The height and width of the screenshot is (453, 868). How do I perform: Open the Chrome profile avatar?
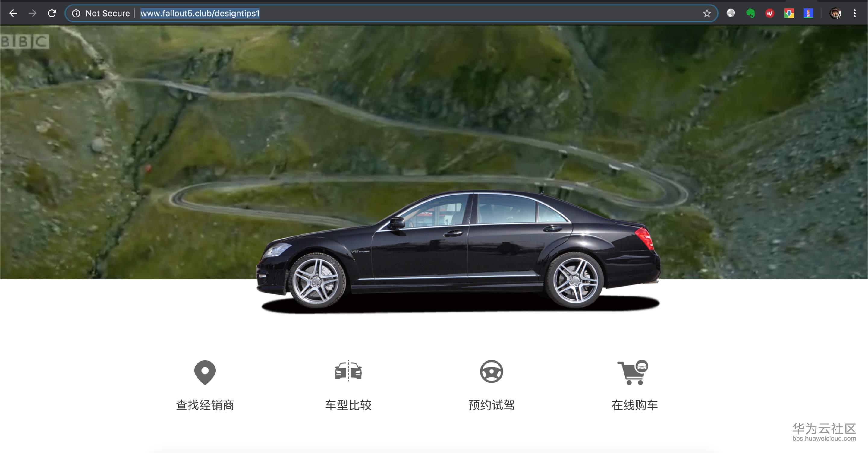point(835,14)
